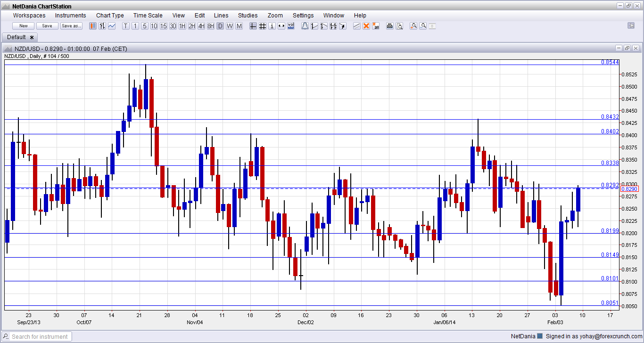Open the Workspaces menu
The image size is (644, 343).
[29, 16]
